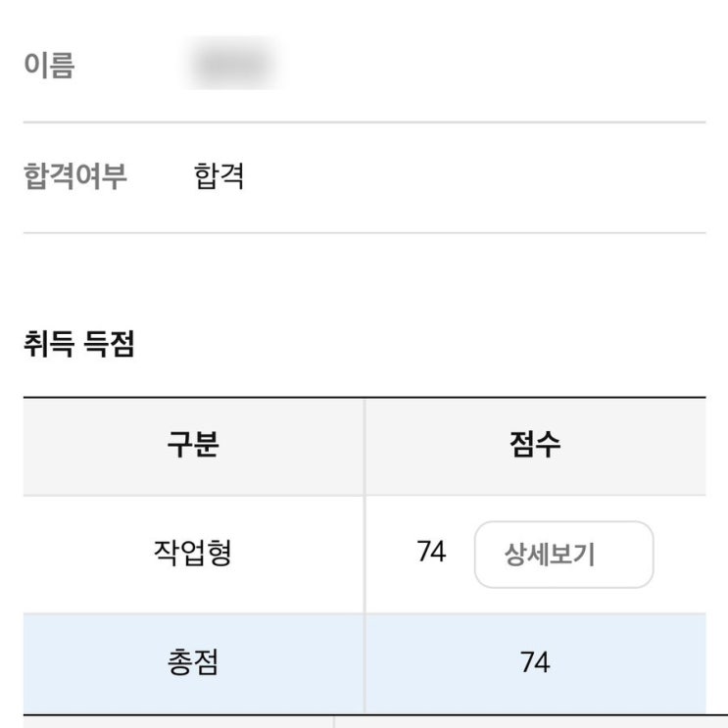Click the 74 score beside 상세보기

coord(431,553)
